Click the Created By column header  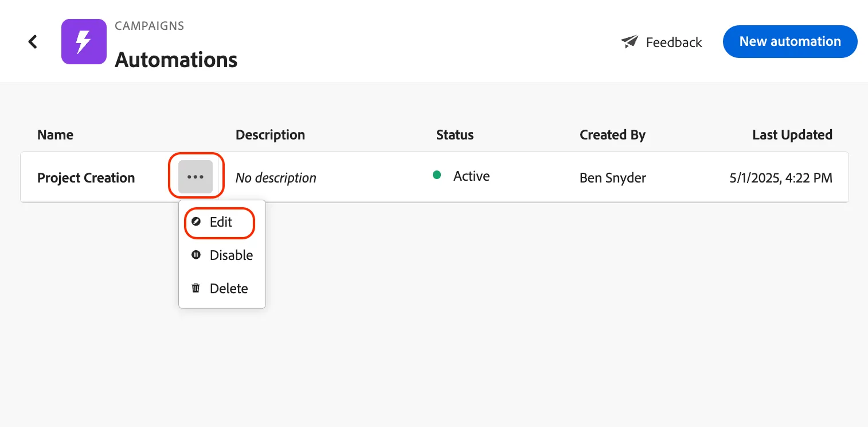pyautogui.click(x=612, y=135)
